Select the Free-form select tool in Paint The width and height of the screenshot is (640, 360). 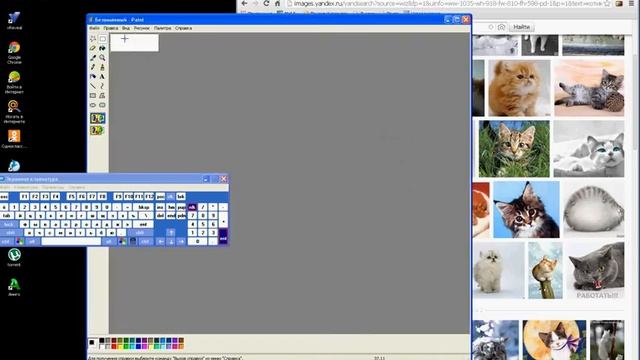point(93,39)
